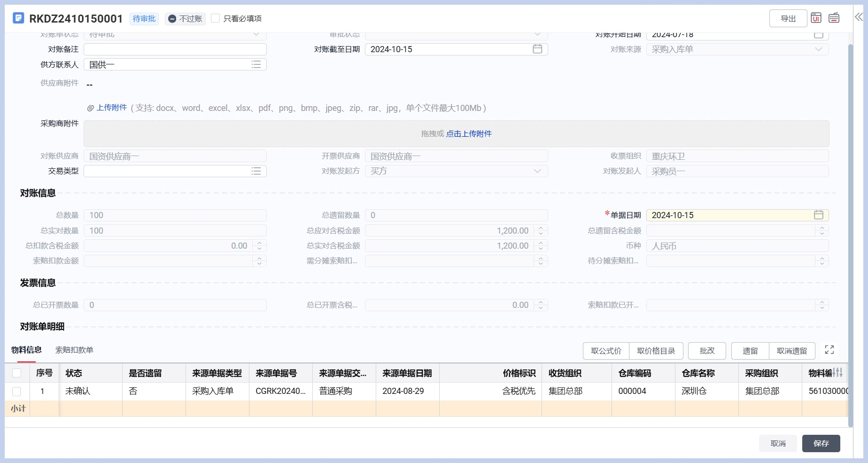Expand the 对账发起方 dropdown
Screen dimensions: 868x463
[x=537, y=171]
